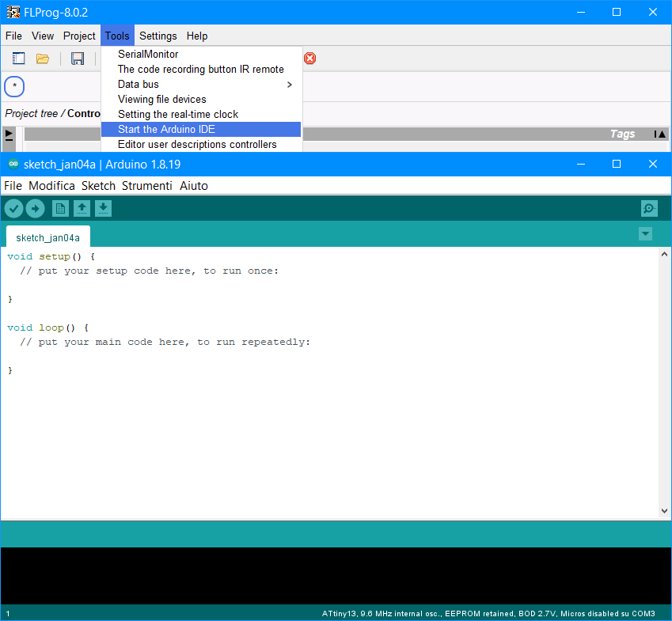Open the Serial Monitor magnifier icon
672x621 pixels.
(x=649, y=208)
